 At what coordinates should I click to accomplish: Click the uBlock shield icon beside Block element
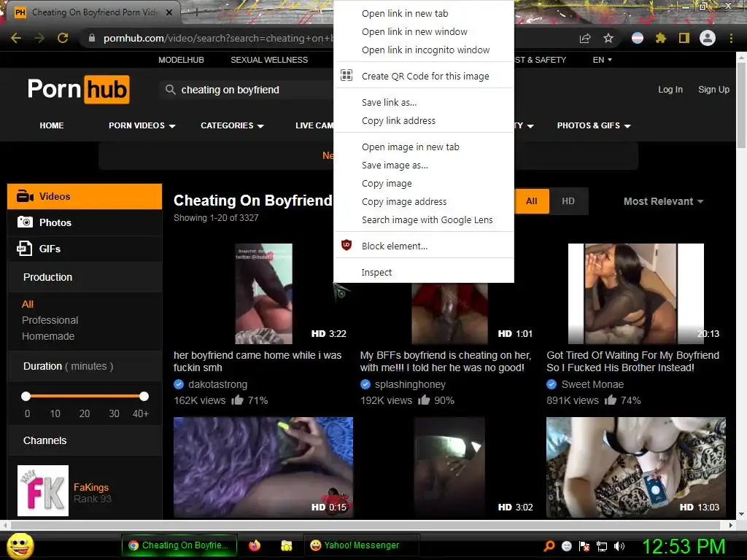(347, 245)
